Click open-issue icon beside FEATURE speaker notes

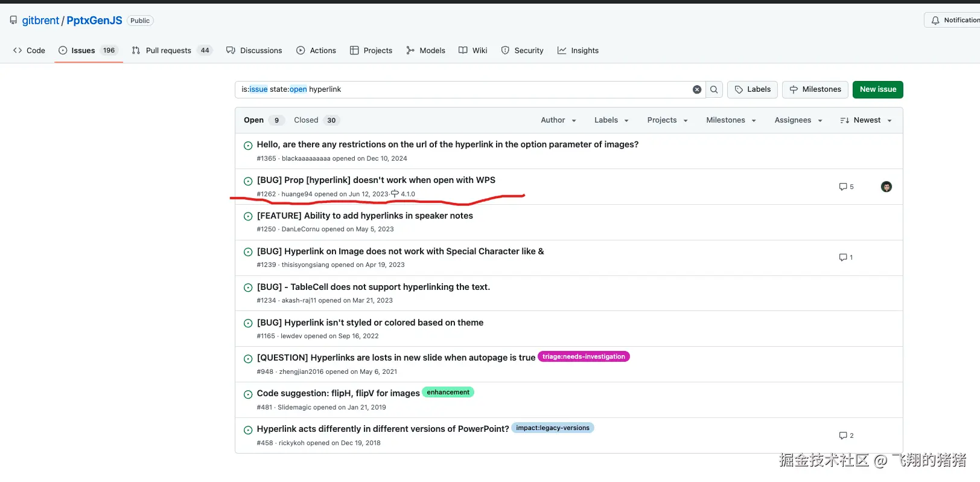coord(248,216)
